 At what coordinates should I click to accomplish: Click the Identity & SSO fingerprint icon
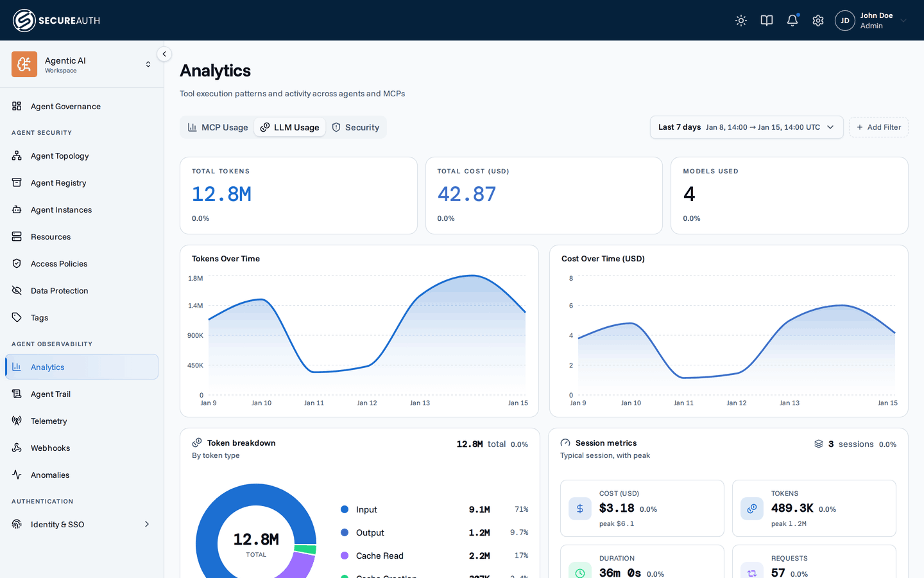[17, 524]
